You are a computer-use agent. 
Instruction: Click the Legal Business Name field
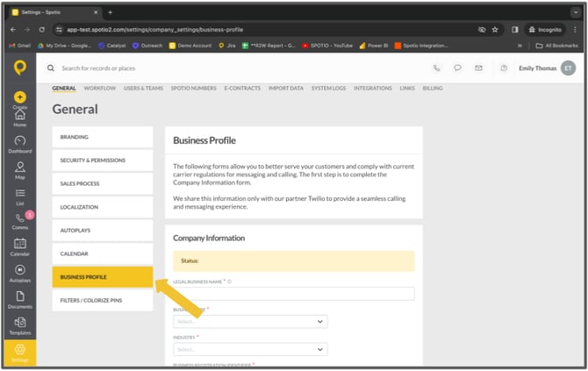coord(294,294)
